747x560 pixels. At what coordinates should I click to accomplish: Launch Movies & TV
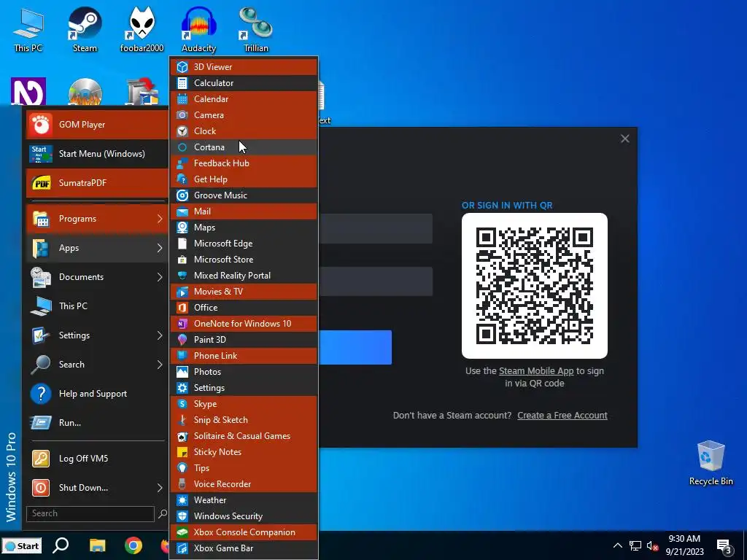coord(244,292)
